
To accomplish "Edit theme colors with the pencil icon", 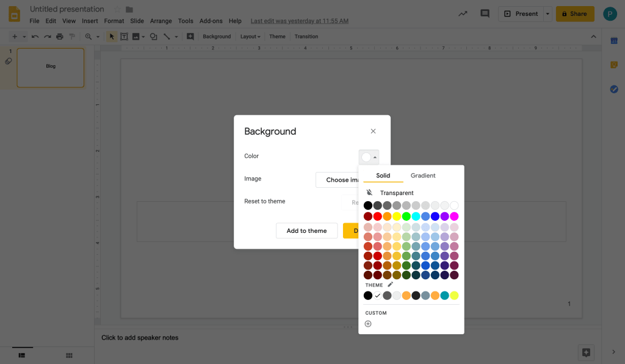I will tap(391, 285).
